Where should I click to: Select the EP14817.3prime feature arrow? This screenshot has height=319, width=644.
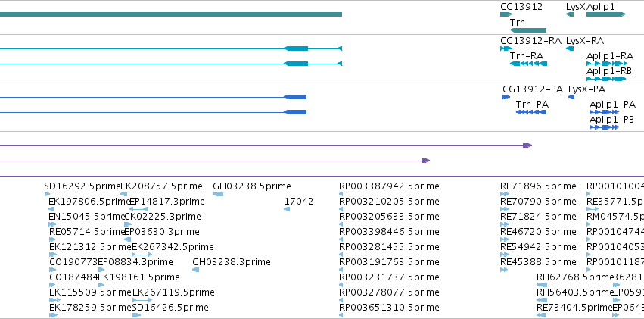138,209
